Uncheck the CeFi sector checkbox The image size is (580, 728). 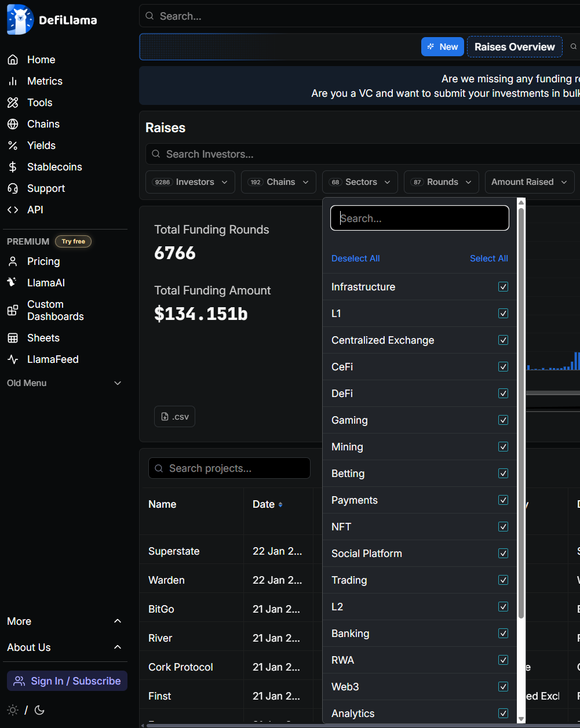[504, 367]
